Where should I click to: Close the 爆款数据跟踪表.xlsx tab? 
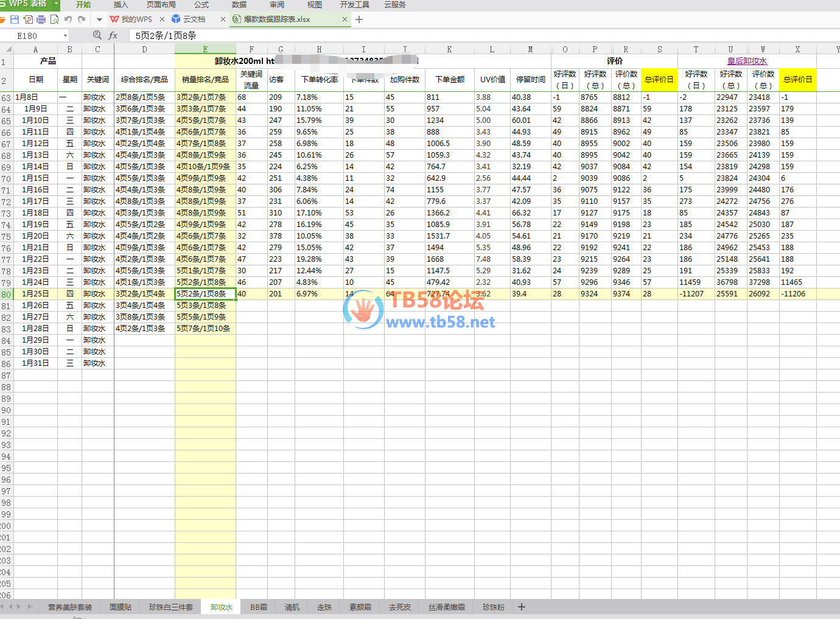345,19
